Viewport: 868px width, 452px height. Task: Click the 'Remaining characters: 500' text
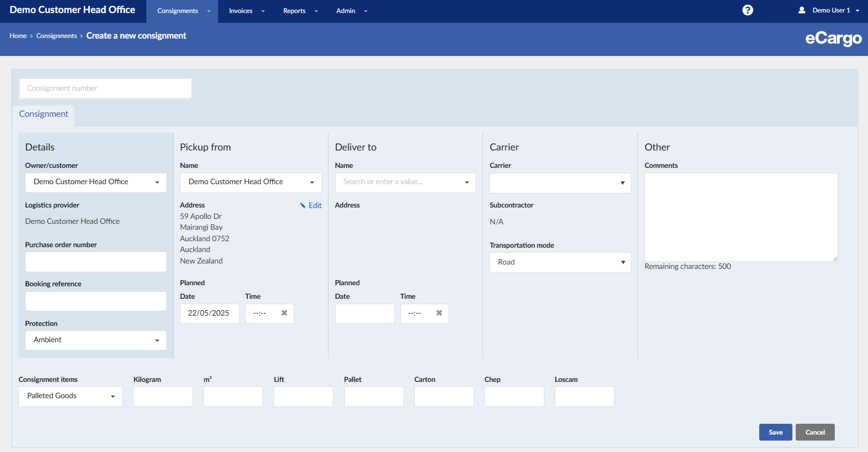687,266
